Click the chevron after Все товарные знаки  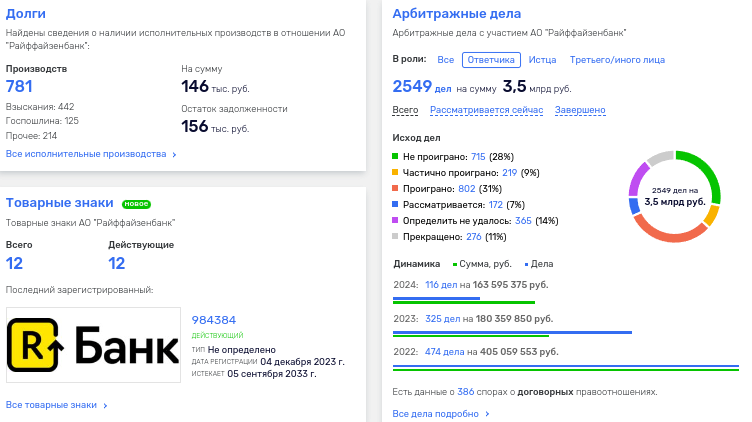105,406
